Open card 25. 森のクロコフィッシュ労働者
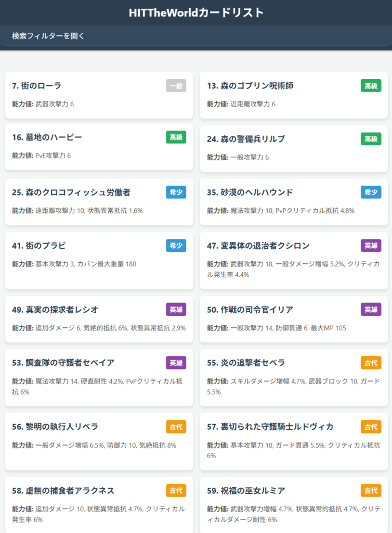 click(x=71, y=193)
